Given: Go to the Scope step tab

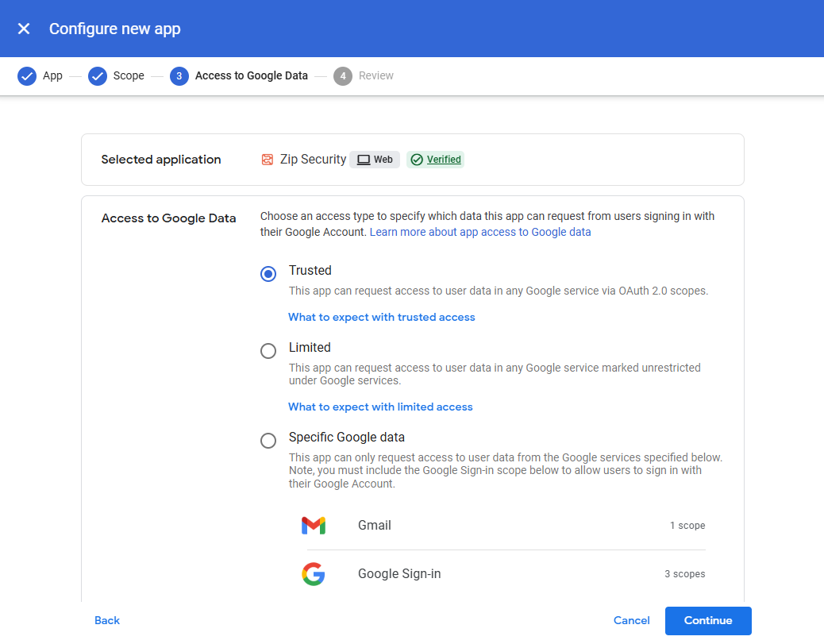Looking at the screenshot, I should [128, 76].
